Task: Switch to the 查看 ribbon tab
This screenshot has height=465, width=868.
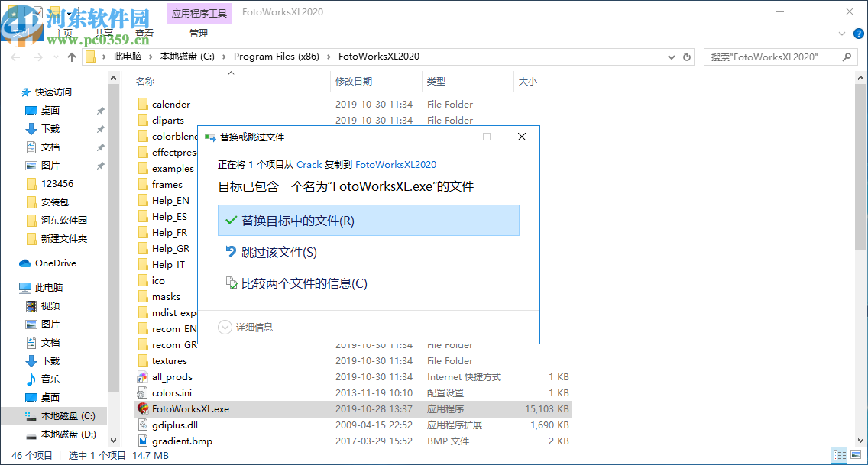Action: click(144, 33)
